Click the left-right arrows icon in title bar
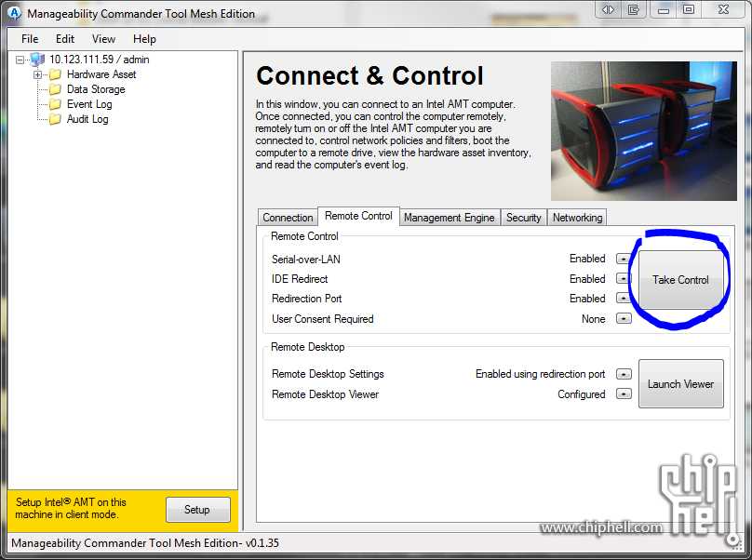The image size is (752, 560). pyautogui.click(x=608, y=9)
